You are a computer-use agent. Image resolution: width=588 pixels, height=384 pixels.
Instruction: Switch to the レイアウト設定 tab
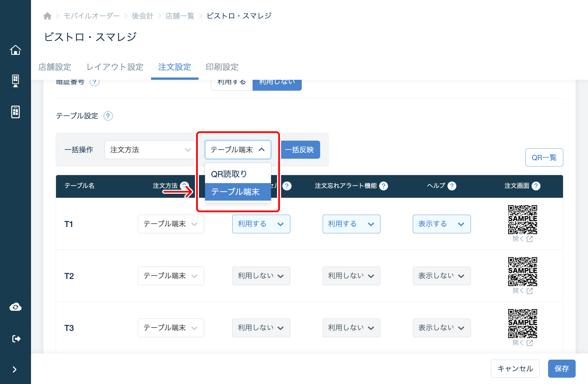[115, 67]
